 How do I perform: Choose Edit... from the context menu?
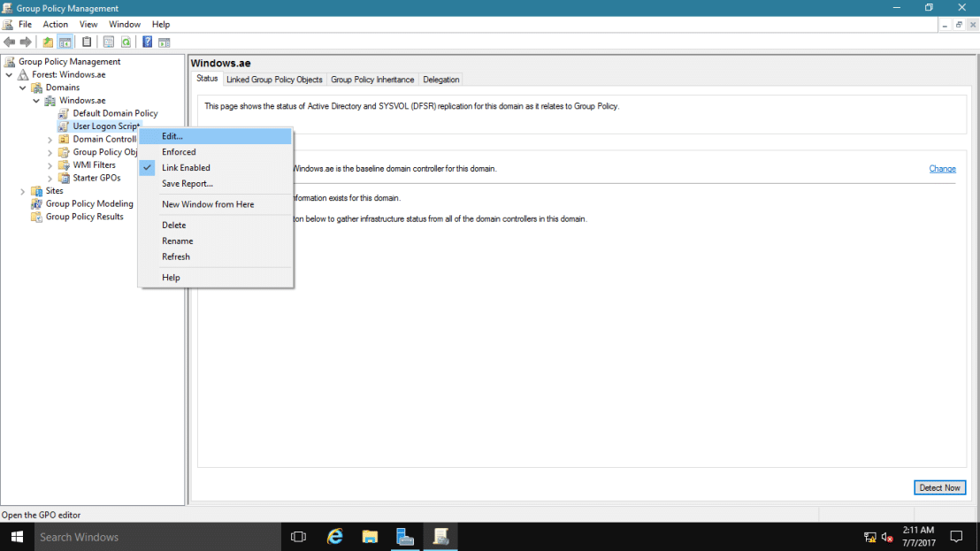tap(215, 136)
